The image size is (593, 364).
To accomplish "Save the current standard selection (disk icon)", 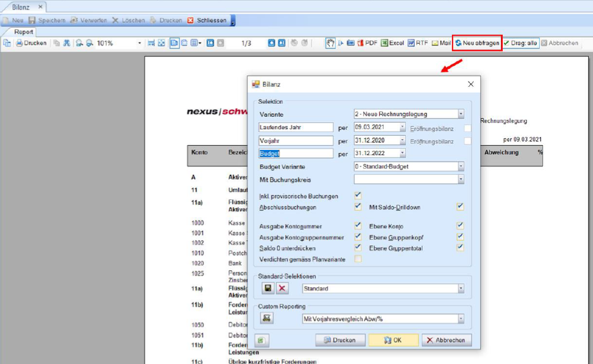I will coord(268,288).
